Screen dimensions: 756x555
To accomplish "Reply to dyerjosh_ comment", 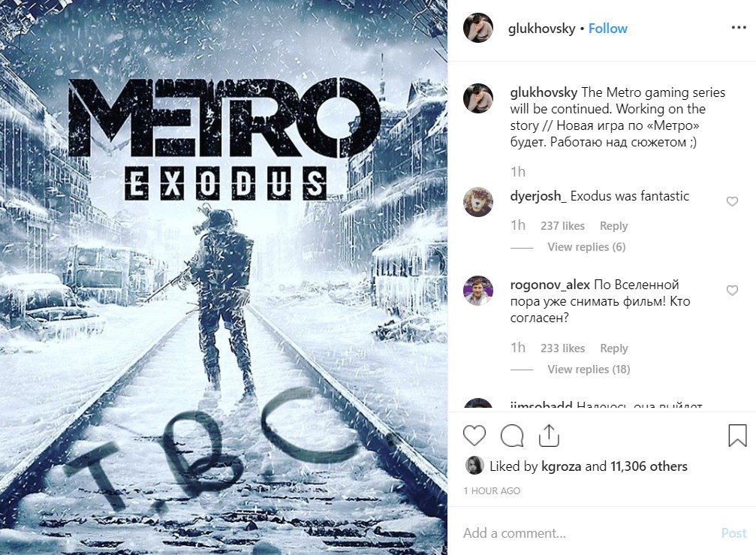I will [614, 225].
